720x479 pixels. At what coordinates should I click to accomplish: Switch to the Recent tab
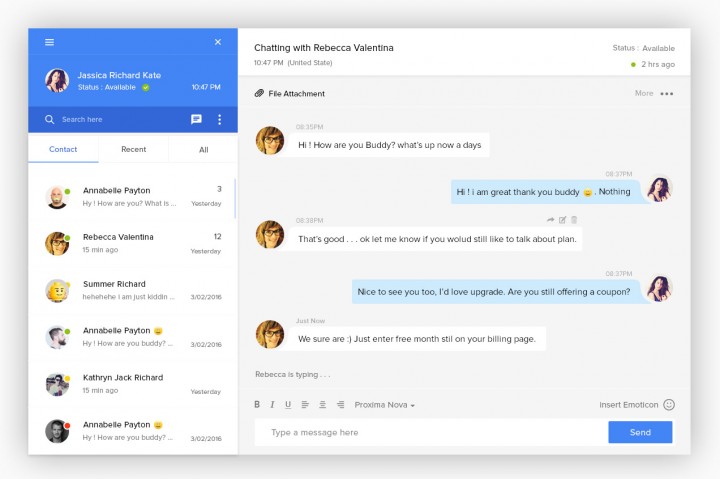pos(133,149)
